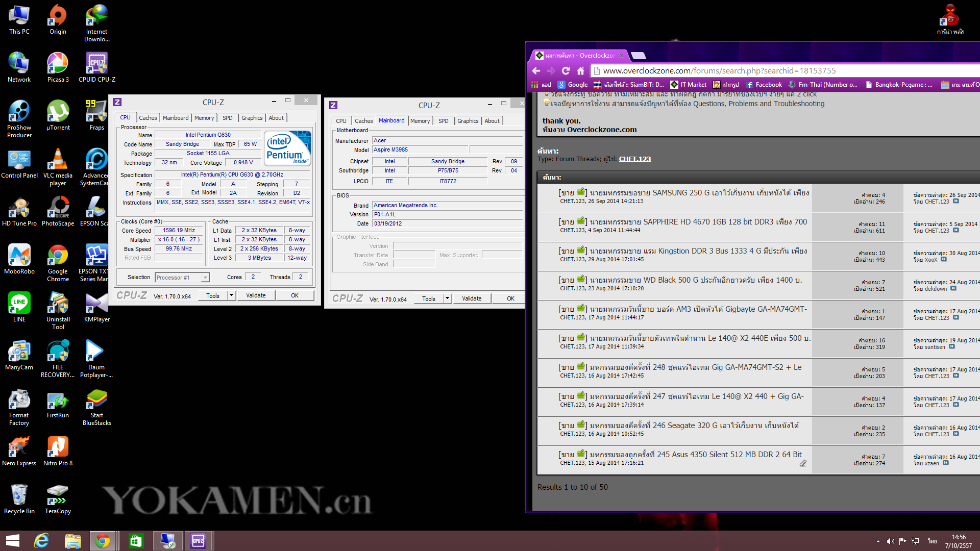Open Internet Explorer from the taskbar
The height and width of the screenshot is (551, 980).
pyautogui.click(x=41, y=541)
